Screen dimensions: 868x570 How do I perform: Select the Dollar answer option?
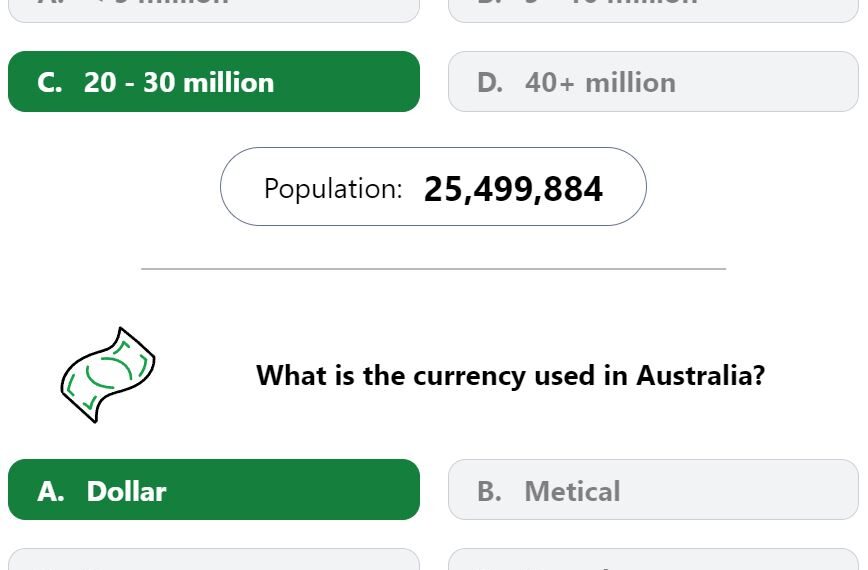point(214,489)
